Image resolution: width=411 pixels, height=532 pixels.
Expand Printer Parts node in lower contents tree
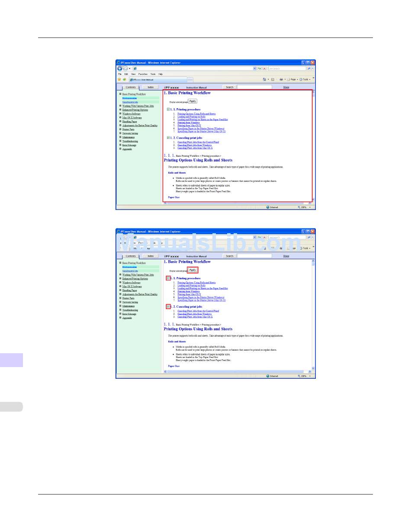tap(120, 298)
